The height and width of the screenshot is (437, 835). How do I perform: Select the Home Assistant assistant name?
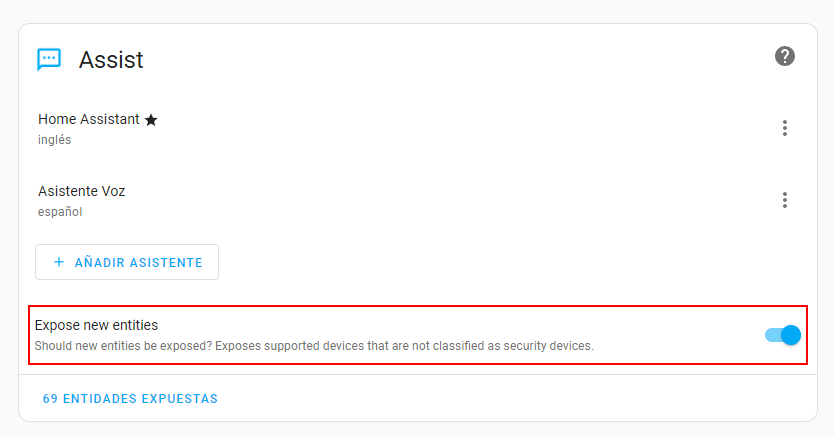(89, 119)
